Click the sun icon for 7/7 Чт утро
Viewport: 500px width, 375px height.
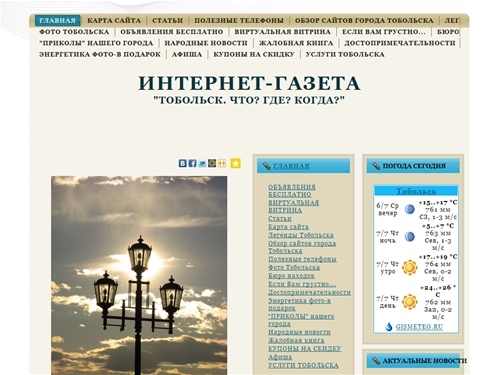[409, 267]
